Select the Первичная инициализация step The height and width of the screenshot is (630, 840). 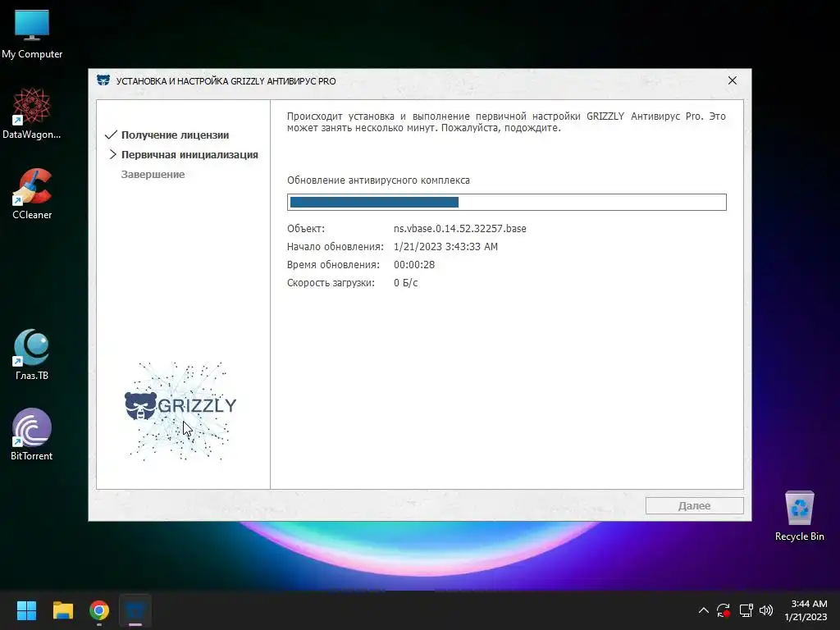(x=189, y=155)
